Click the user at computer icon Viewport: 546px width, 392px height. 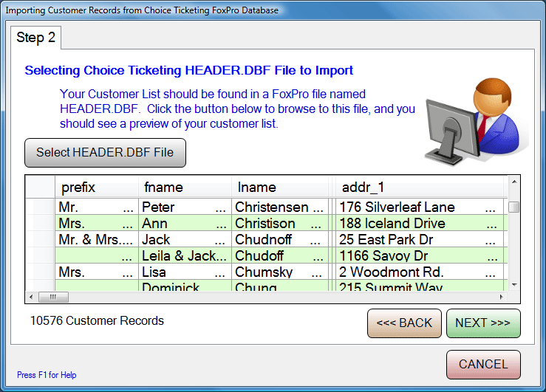(x=477, y=121)
